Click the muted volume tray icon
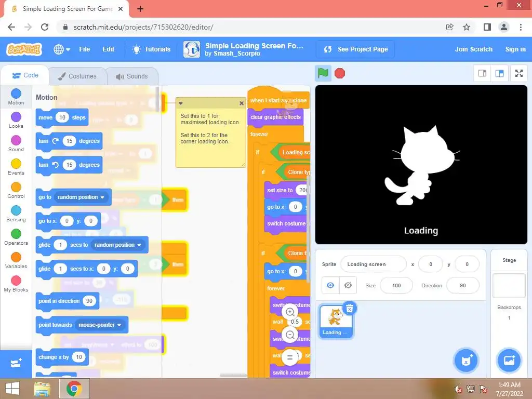Viewport: 532px width, 399px height. pos(458,389)
